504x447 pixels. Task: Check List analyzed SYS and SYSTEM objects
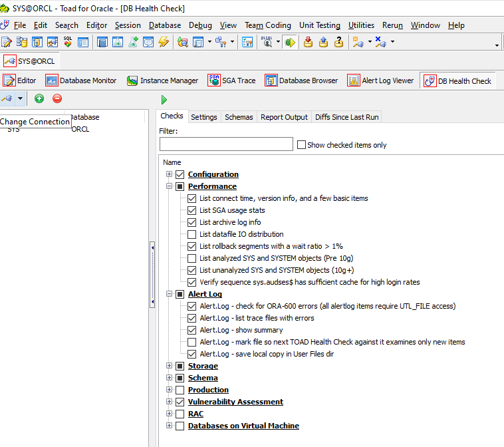click(x=192, y=258)
